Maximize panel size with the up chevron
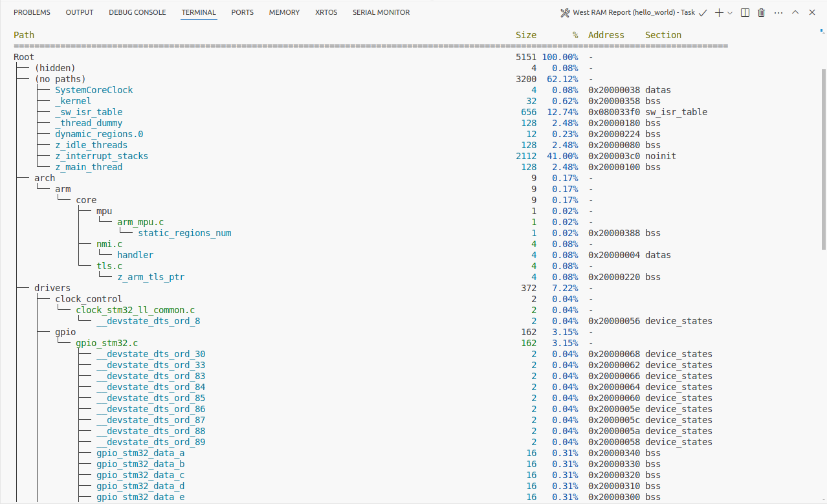 (x=795, y=12)
